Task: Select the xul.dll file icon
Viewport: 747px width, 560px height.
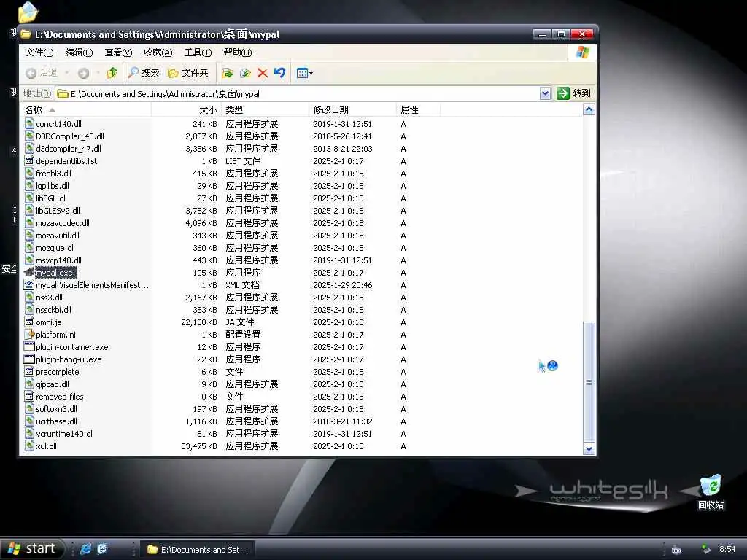Action: 29,446
